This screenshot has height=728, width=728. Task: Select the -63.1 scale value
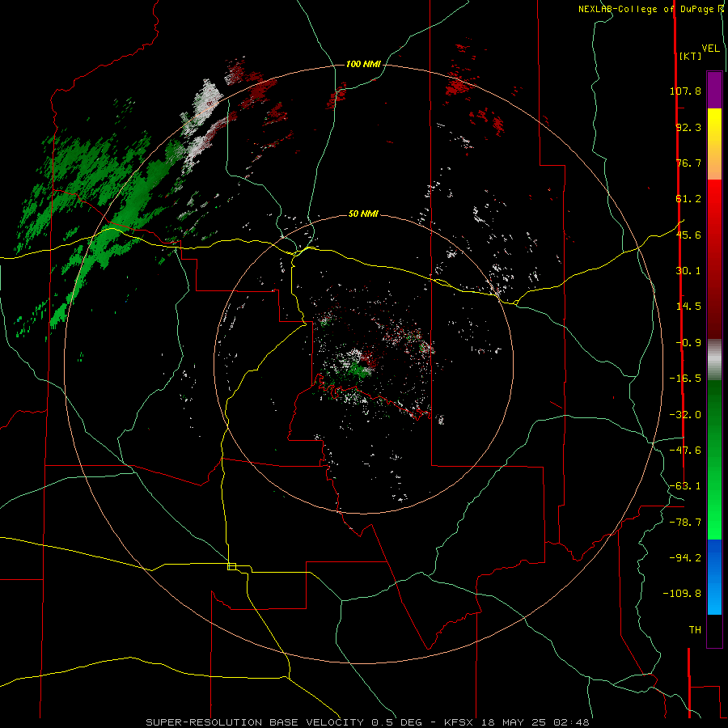click(x=685, y=486)
